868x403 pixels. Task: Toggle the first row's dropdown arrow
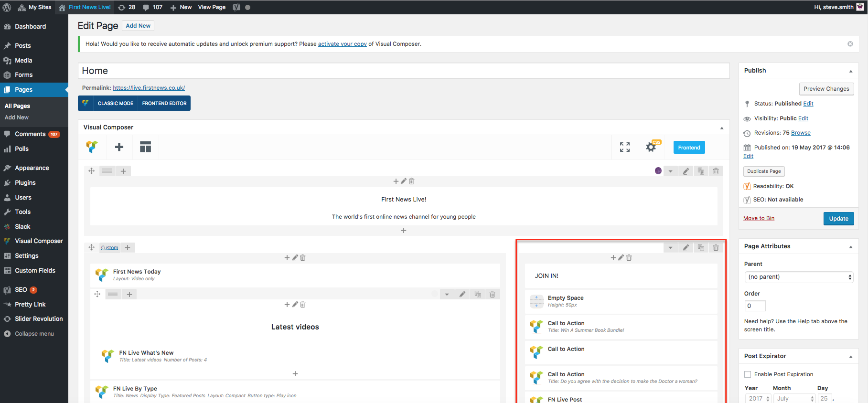[671, 171]
